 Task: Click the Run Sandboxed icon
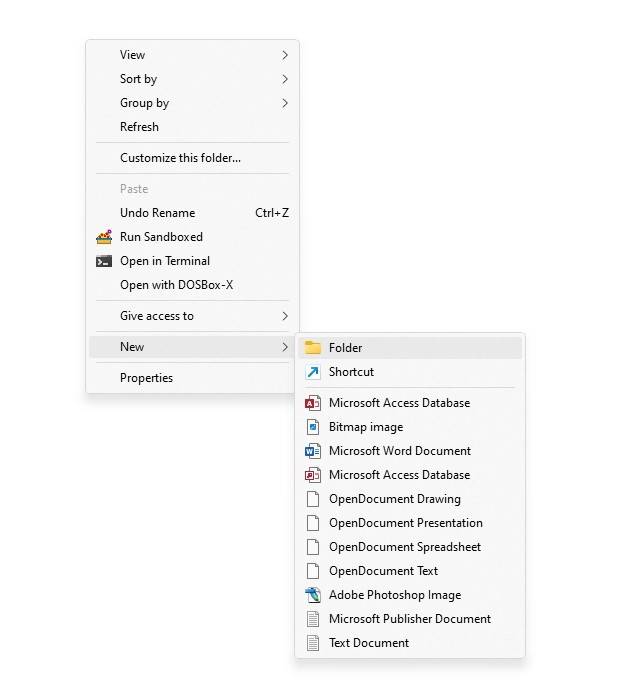point(104,237)
